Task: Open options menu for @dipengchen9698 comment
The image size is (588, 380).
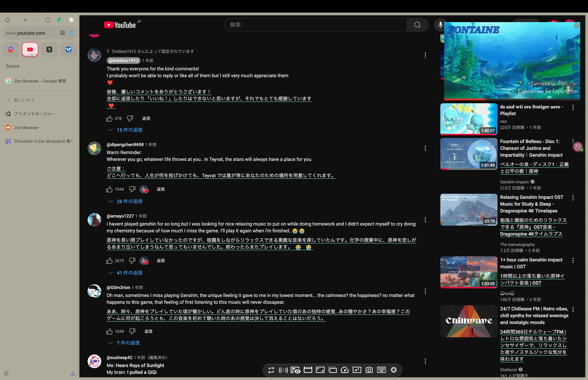Action: tap(425, 148)
